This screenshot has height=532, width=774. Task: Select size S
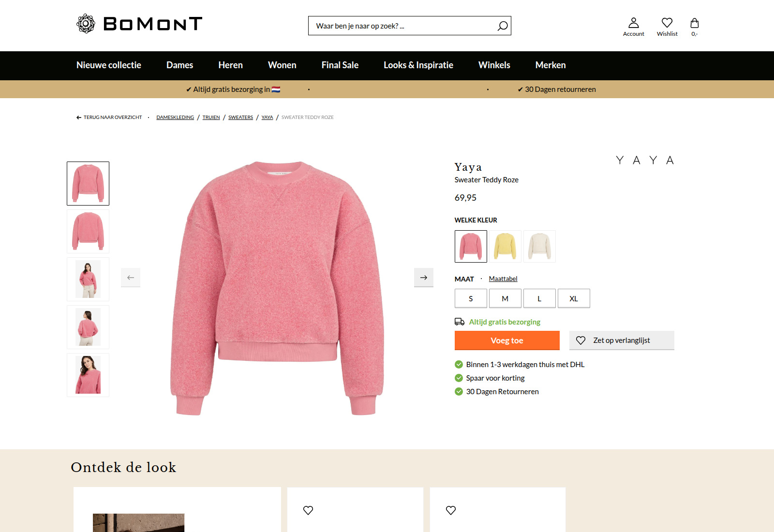(x=471, y=298)
